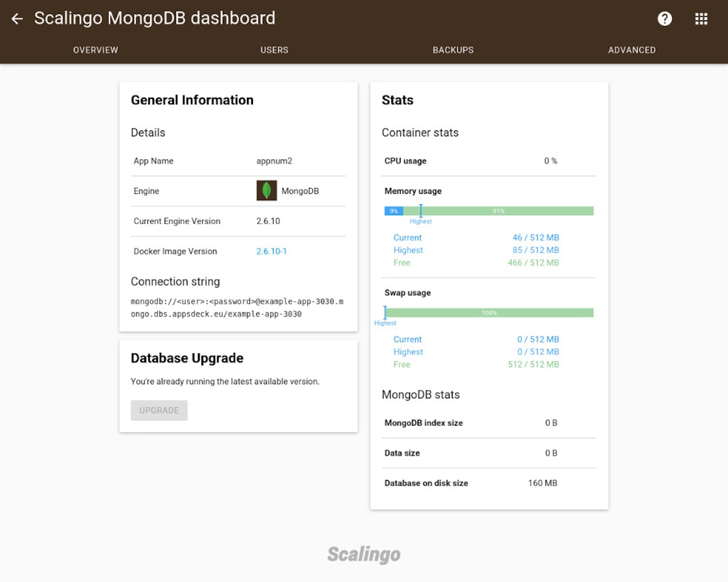This screenshot has height=582, width=728.
Task: Click the Data size label
Action: pos(402,453)
